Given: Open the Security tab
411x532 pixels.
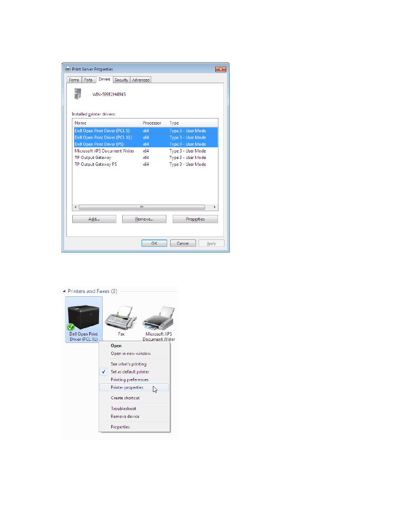Looking at the screenshot, I should click(121, 80).
